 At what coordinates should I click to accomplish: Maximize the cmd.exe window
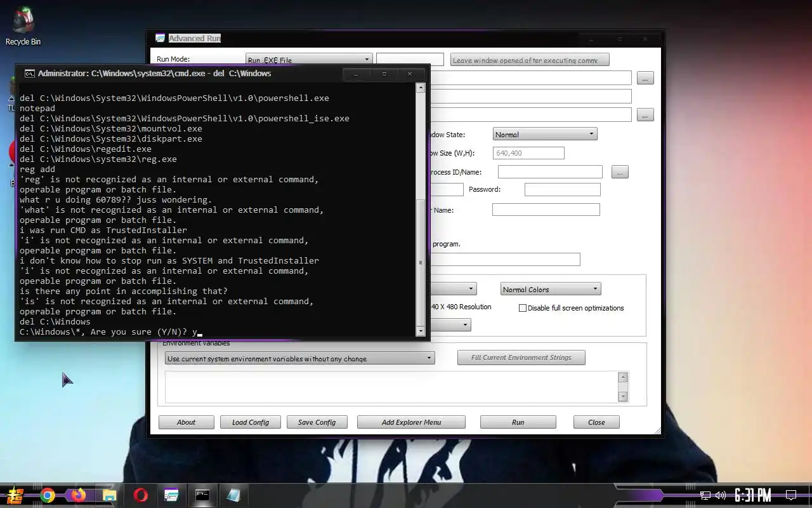pos(384,74)
